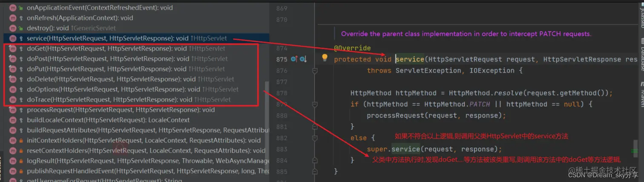The width and height of the screenshot is (644, 182).
Task: Select buildRequestAttributes in the structure list
Action: [136, 130]
